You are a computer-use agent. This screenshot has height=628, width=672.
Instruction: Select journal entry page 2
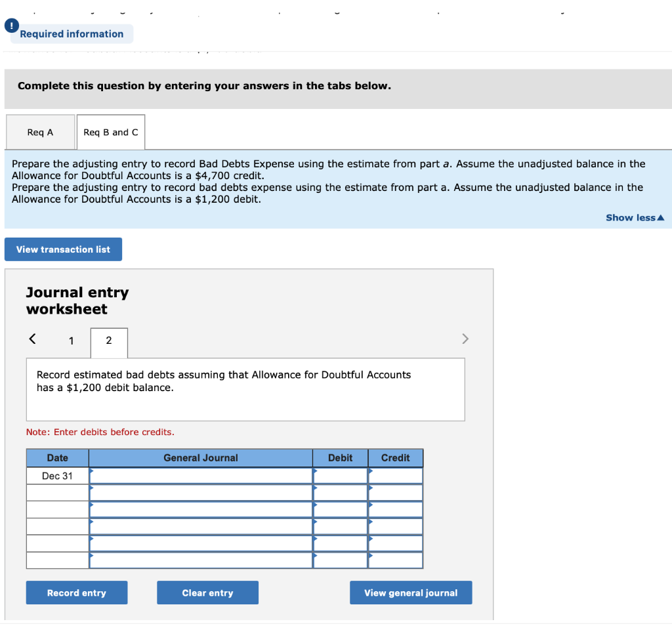(109, 341)
